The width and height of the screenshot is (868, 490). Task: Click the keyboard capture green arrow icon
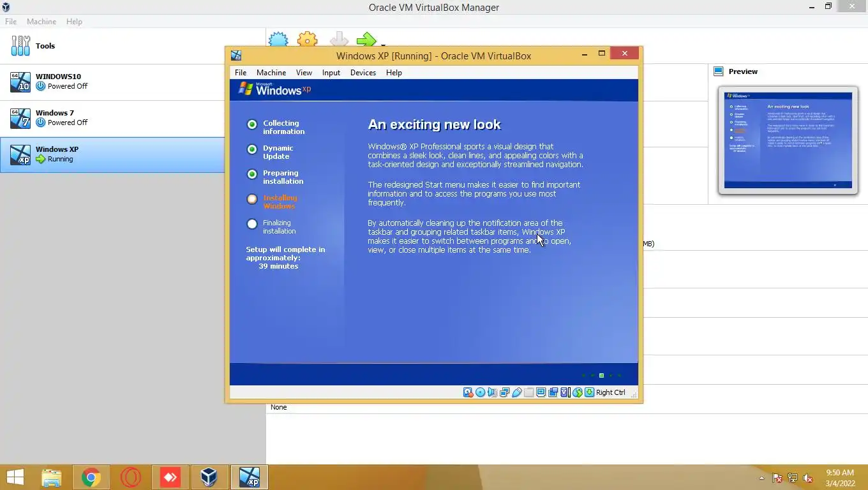(589, 392)
